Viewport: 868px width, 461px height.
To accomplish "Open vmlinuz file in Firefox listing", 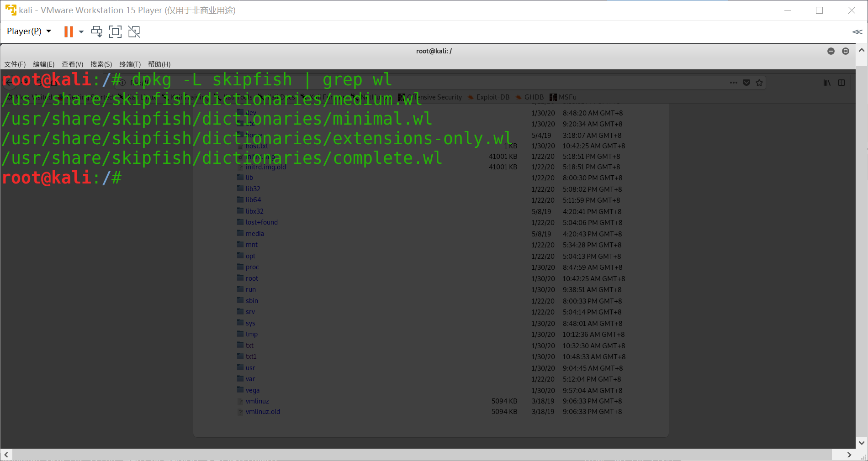I will (257, 401).
